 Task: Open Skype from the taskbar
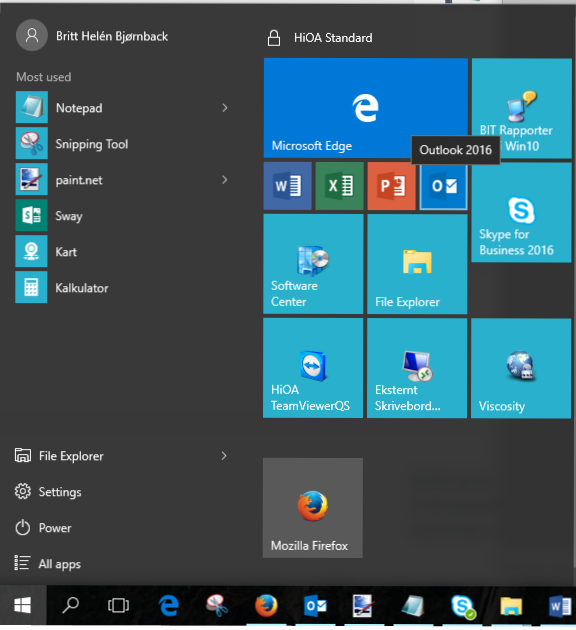pos(463,606)
